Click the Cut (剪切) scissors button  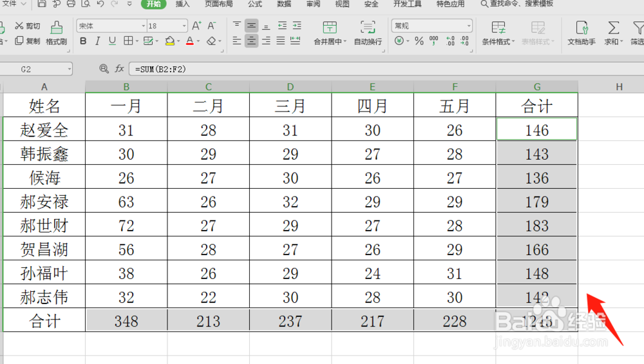(x=27, y=26)
